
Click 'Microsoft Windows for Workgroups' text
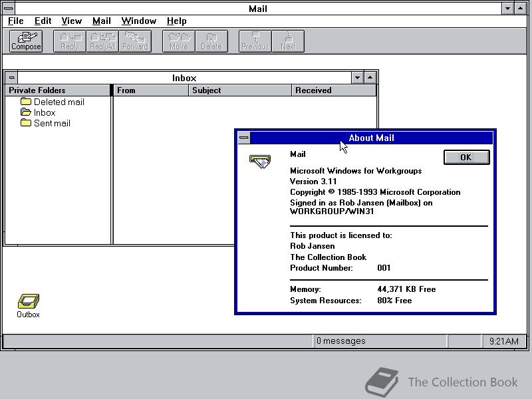(356, 171)
